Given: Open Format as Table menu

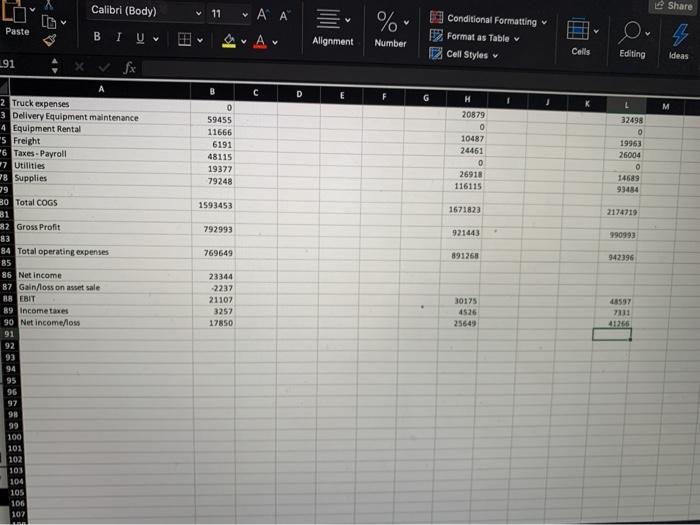Looking at the screenshot, I should click(x=474, y=38).
